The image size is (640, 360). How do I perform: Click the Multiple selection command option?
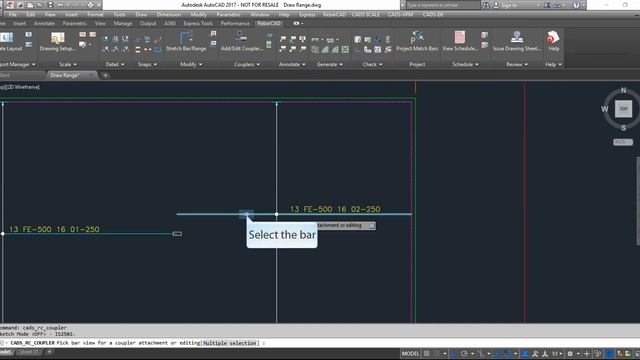[x=231, y=343]
